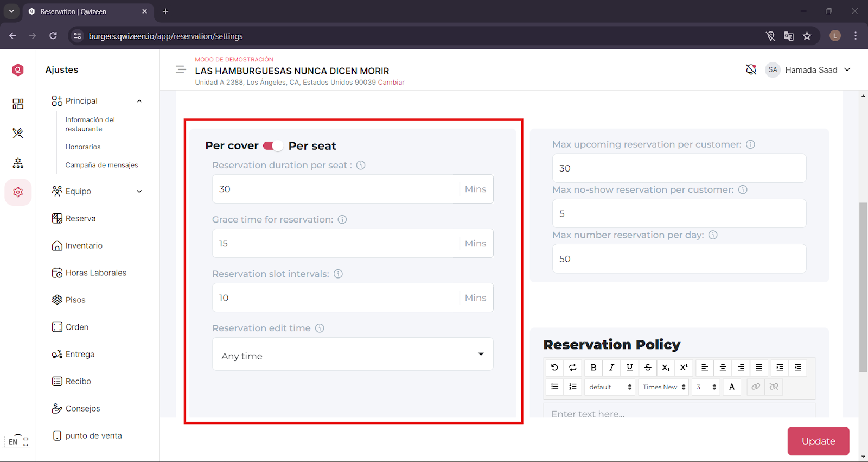Click Cambiar link next to address
Screen dimensions: 868x462
pos(391,83)
